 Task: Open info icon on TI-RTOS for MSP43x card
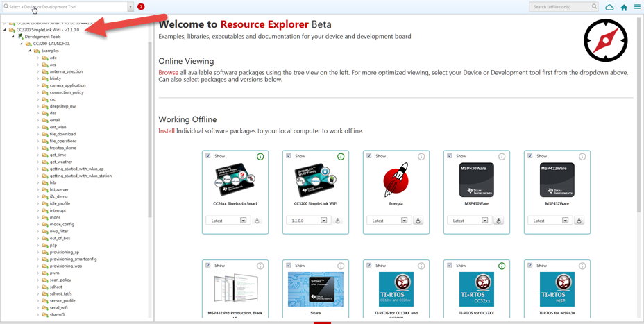pos(582,266)
